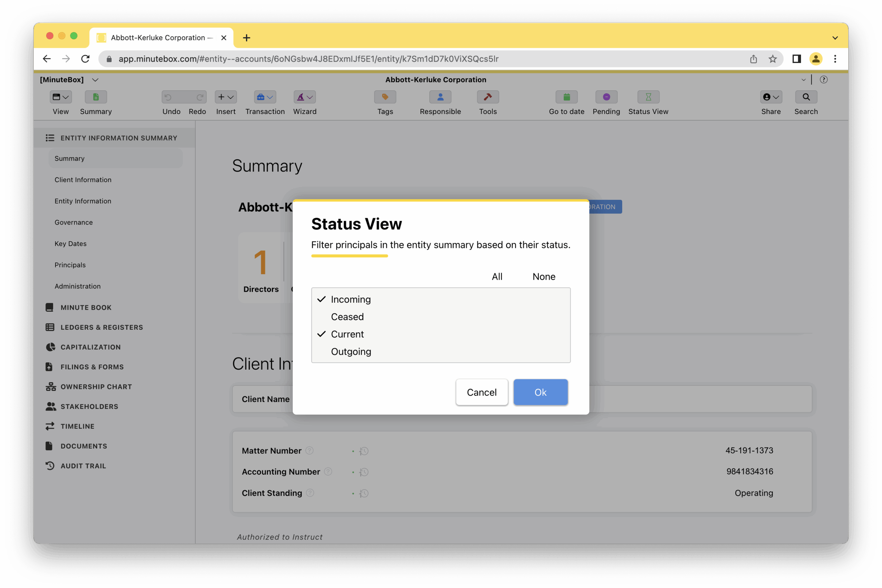This screenshot has width=882, height=588.
Task: Click the Summary document icon
Action: coord(96,97)
